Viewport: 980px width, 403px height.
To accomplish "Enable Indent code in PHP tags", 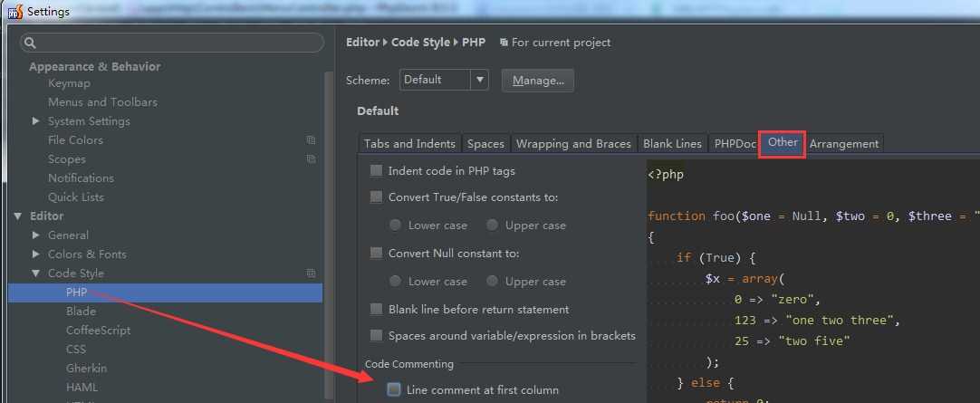I will click(x=377, y=171).
